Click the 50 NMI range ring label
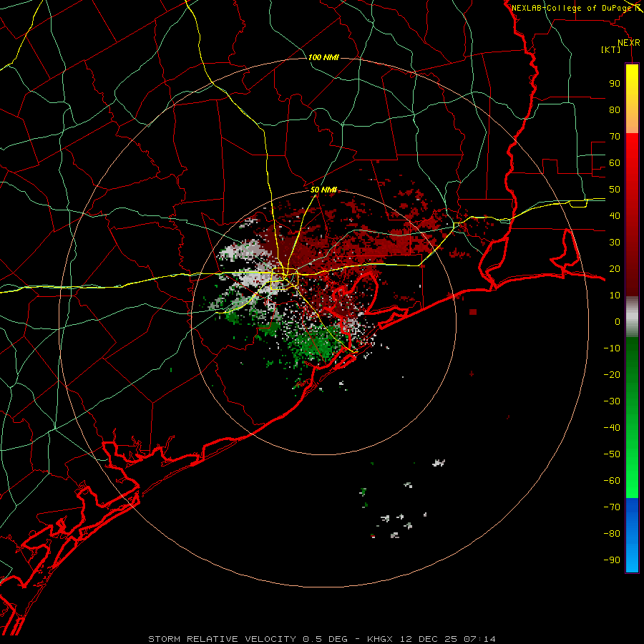Screen dimensions: 644x644 coord(323,190)
